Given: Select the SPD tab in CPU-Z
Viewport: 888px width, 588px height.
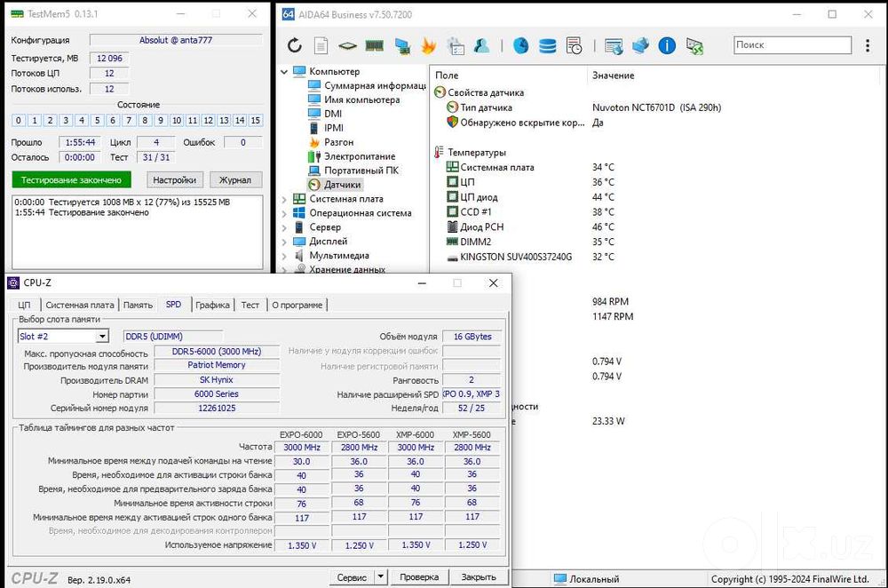Looking at the screenshot, I should point(174,304).
